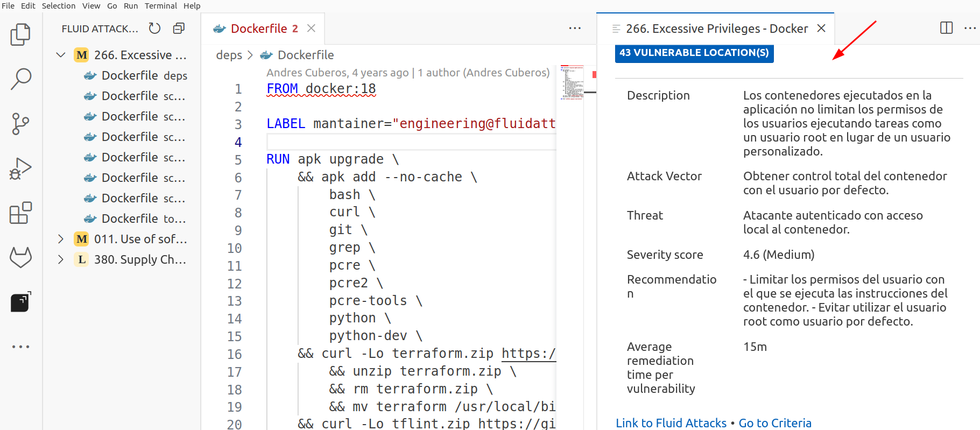Expand the 011. Use of sof... finding

[61, 239]
